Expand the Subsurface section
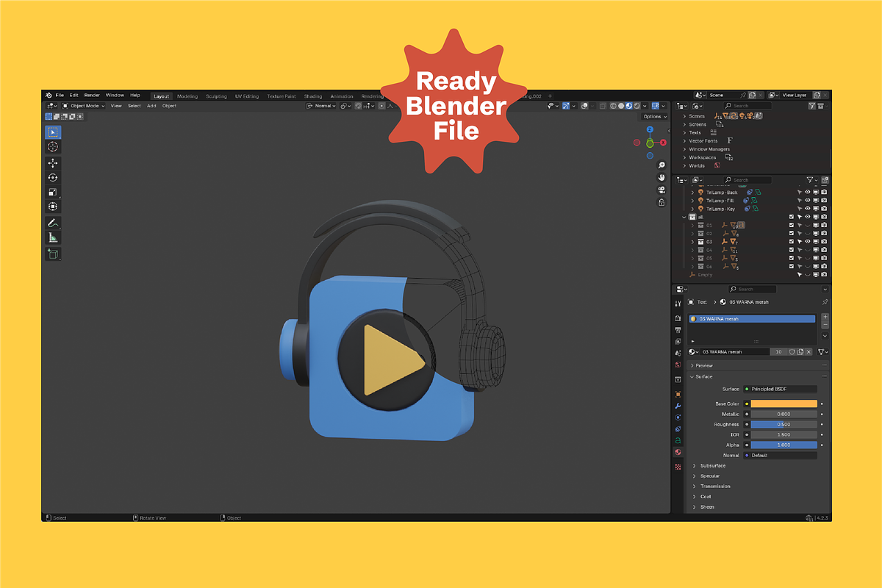This screenshot has height=588, width=882. coord(695,465)
